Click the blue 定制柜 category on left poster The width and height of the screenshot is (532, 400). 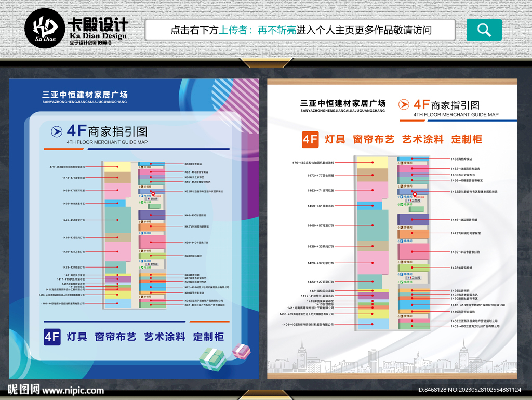pyautogui.click(x=208, y=337)
